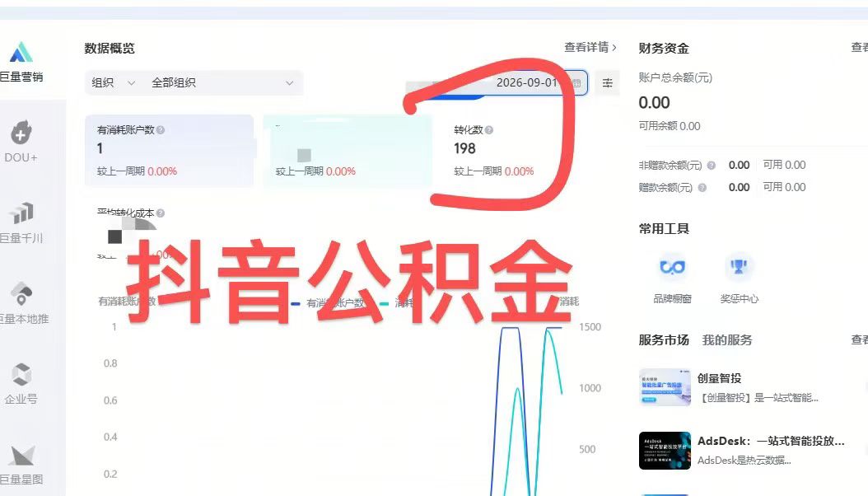This screenshot has width=868, height=496.
Task: Expand the 全部组织 dropdown
Action: point(222,83)
